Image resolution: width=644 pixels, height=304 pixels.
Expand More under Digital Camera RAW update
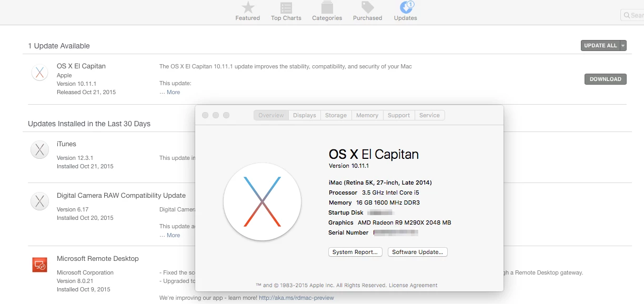(173, 235)
